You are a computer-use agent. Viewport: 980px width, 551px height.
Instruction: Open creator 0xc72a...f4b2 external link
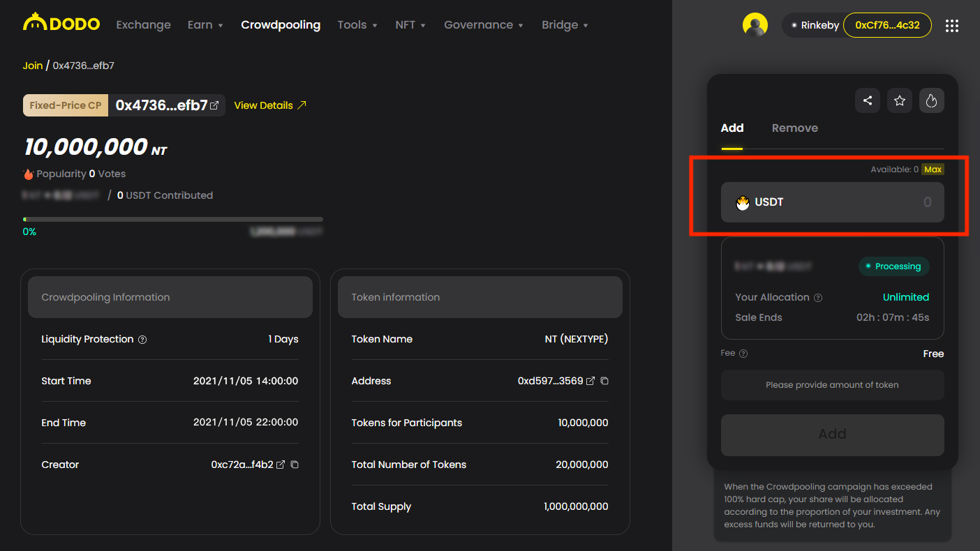click(x=281, y=465)
